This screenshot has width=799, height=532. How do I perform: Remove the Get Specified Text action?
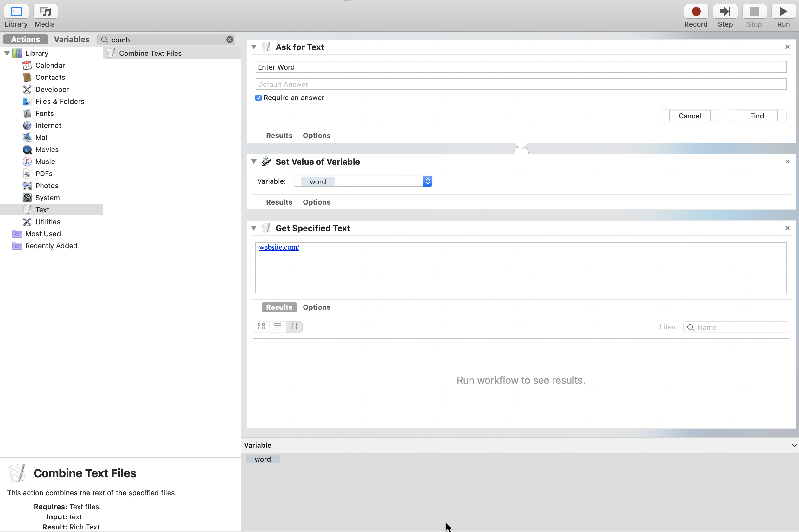coord(787,228)
